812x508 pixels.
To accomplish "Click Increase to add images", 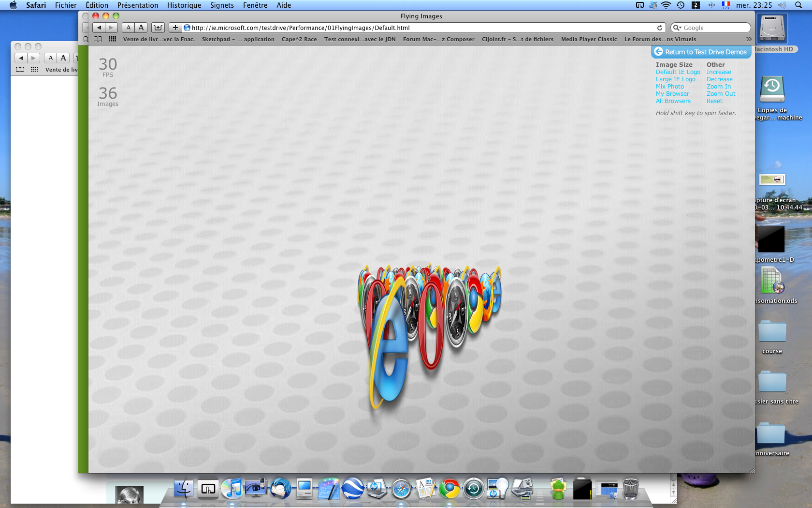I will [719, 72].
